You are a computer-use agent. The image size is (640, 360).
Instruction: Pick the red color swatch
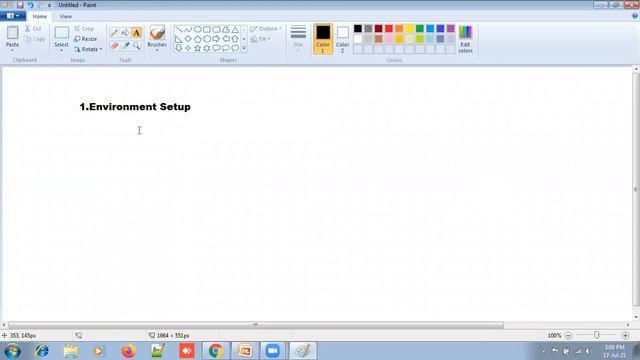(x=389, y=28)
